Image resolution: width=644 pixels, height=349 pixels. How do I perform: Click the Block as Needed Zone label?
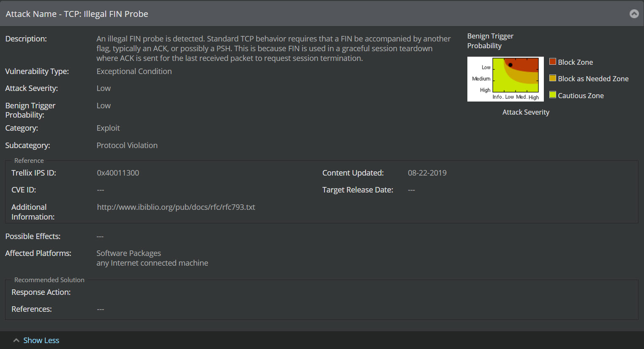(593, 79)
